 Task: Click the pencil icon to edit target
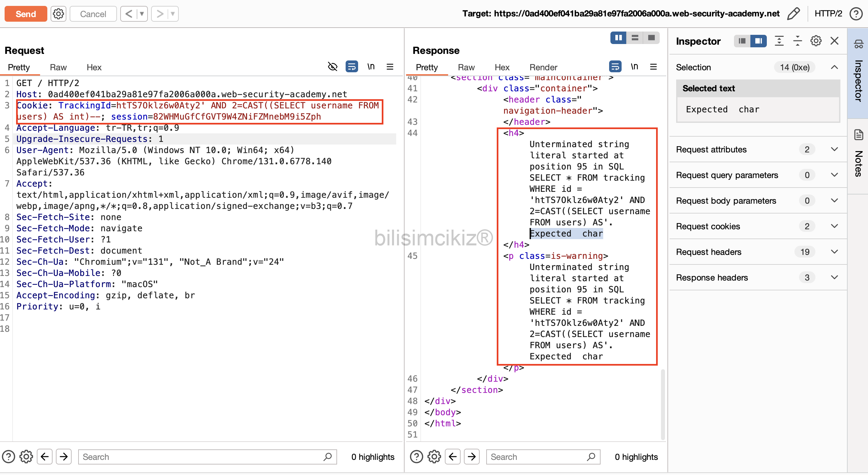[x=793, y=14]
